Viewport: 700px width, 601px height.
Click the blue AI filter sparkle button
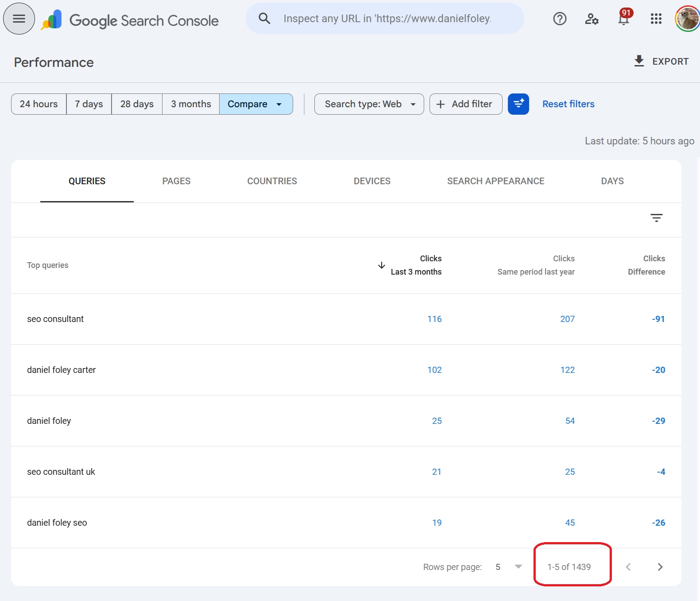[518, 104]
